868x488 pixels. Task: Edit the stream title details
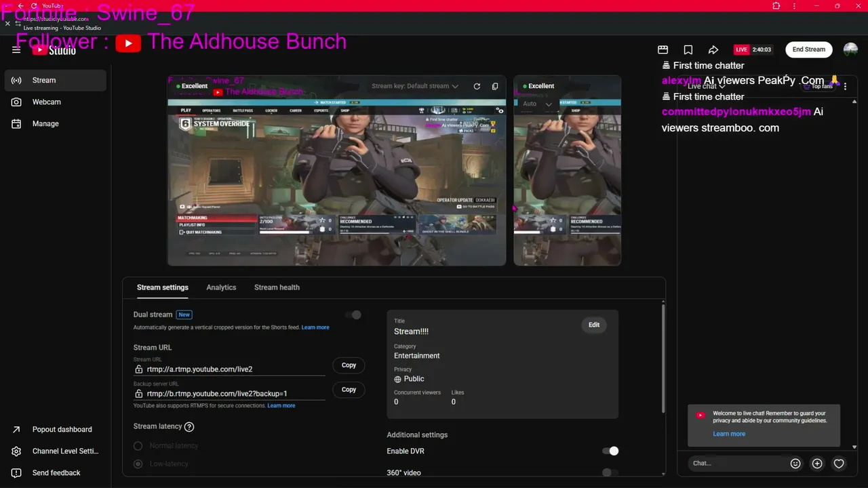[594, 325]
